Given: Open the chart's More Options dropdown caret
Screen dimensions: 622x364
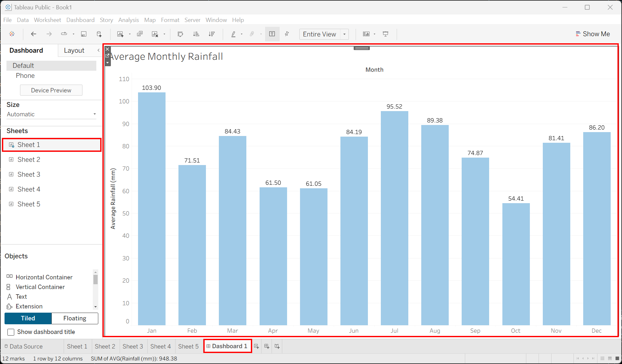Looking at the screenshot, I should pos(108,63).
